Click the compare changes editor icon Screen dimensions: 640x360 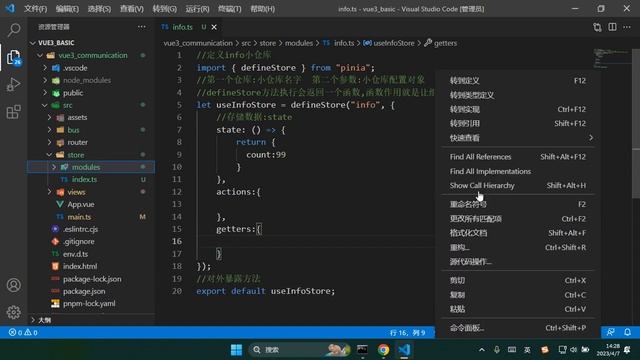click(x=597, y=27)
